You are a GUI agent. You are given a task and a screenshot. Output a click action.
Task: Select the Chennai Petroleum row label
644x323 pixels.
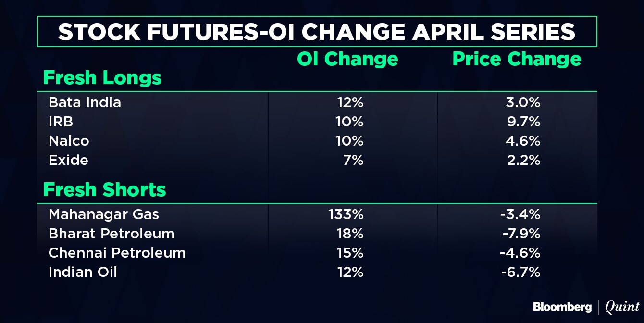point(117,253)
